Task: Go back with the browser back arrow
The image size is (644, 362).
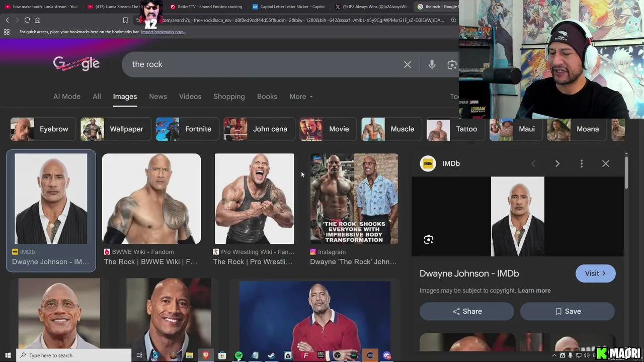Action: [x=8, y=20]
